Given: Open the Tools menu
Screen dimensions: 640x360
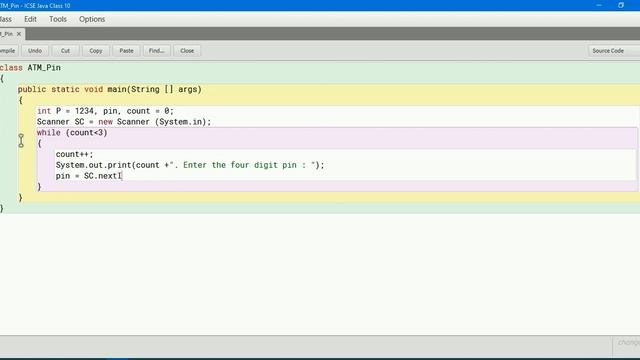Looking at the screenshot, I should pyautogui.click(x=58, y=19).
